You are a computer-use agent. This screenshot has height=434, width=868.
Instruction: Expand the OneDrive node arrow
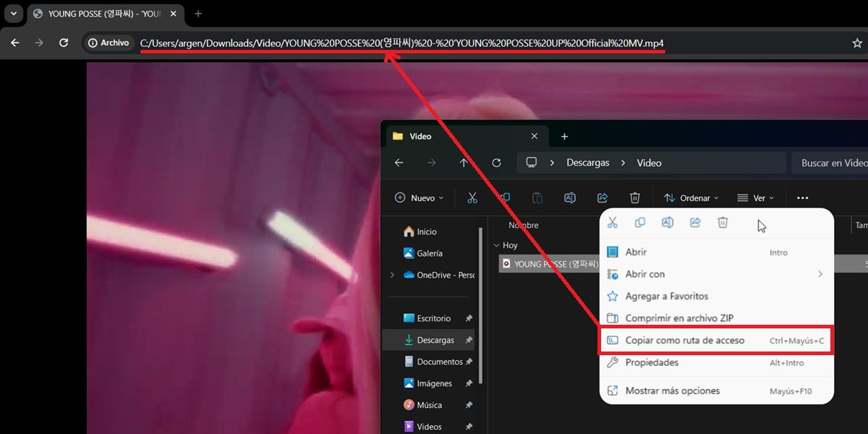pos(393,275)
